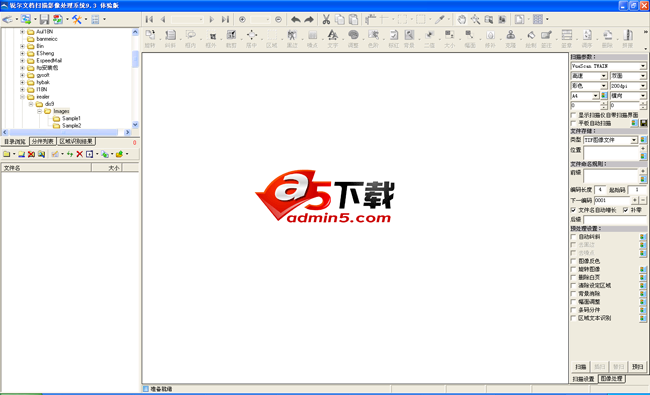The width and height of the screenshot is (650, 395).
Task: Enable 删除白页 checkbox
Action: (x=574, y=277)
